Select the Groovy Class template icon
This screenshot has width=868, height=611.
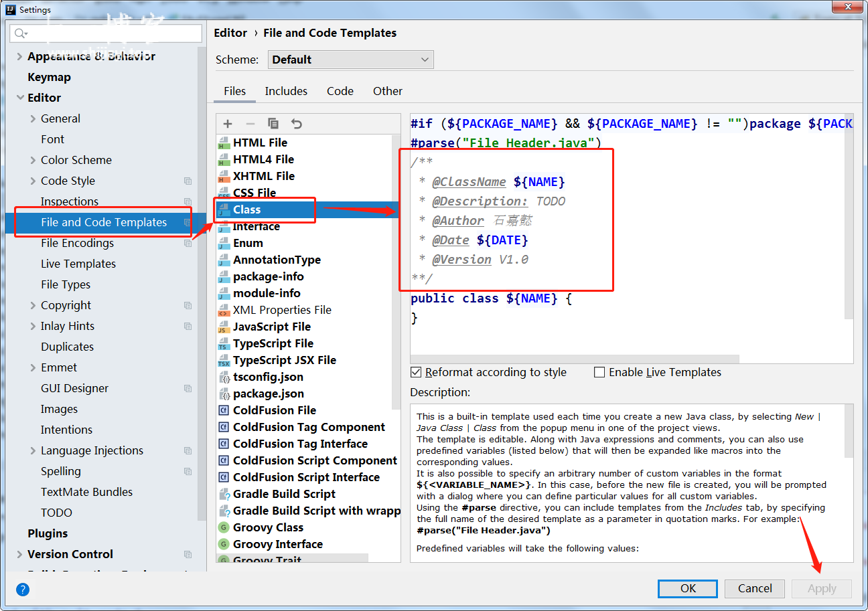[x=224, y=527]
